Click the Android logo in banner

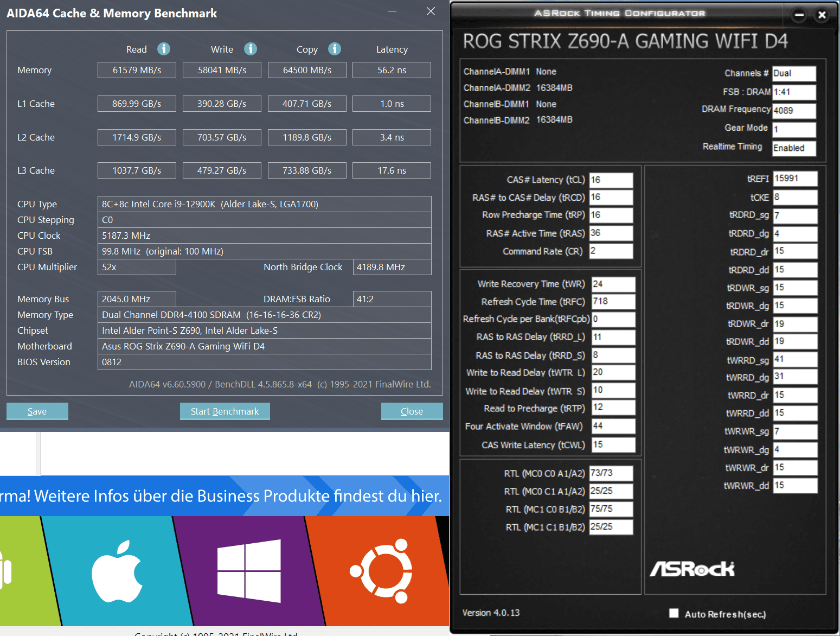click(5, 570)
